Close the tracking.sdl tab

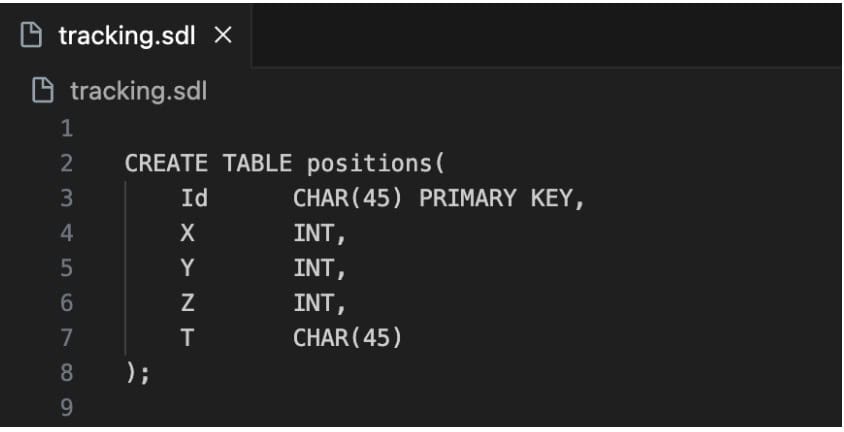[x=223, y=36]
